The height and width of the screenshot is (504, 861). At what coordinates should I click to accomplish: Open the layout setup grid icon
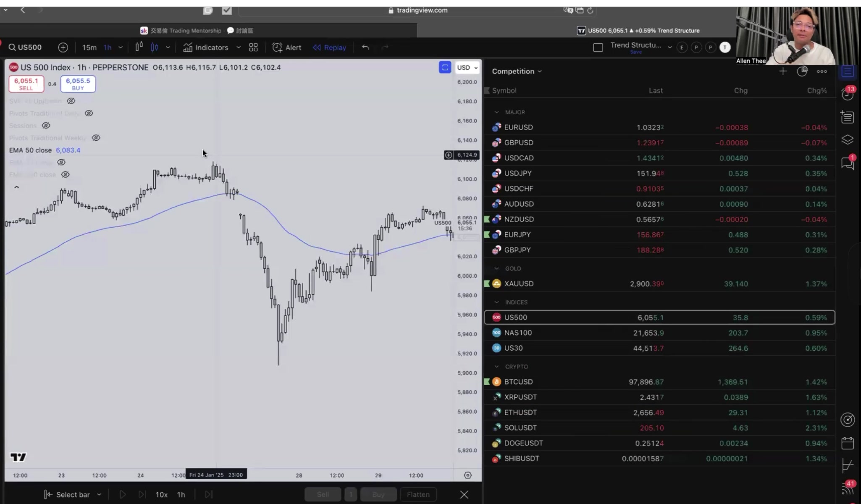(x=253, y=47)
